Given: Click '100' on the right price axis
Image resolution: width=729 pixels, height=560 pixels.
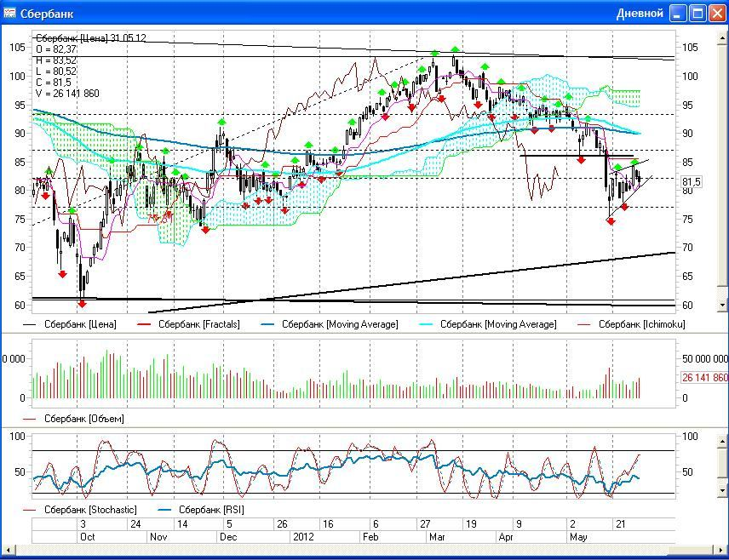Looking at the screenshot, I should pyautogui.click(x=690, y=77).
